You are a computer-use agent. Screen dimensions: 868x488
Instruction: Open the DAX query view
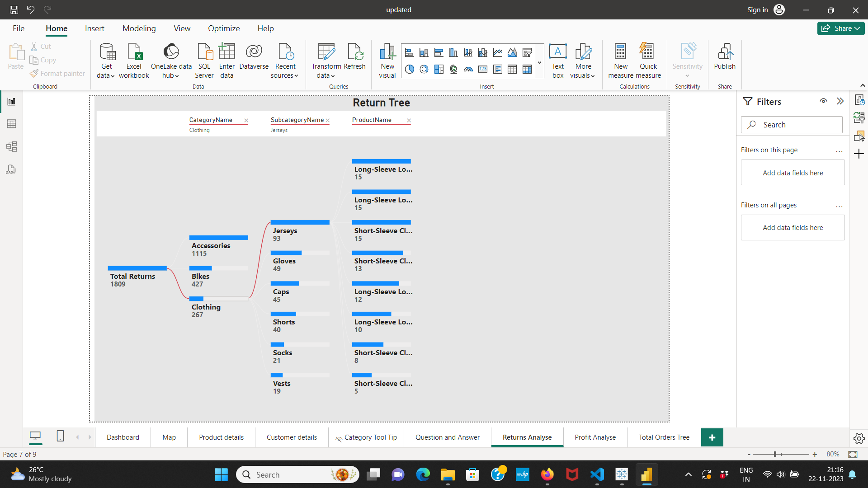(11, 169)
